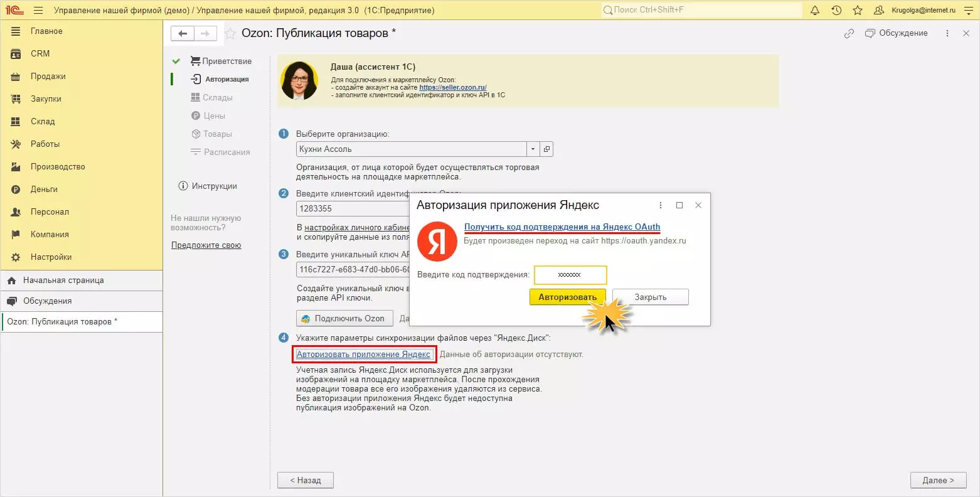Select the Товары step
Image resolution: width=980 pixels, height=497 pixels.
[211, 134]
